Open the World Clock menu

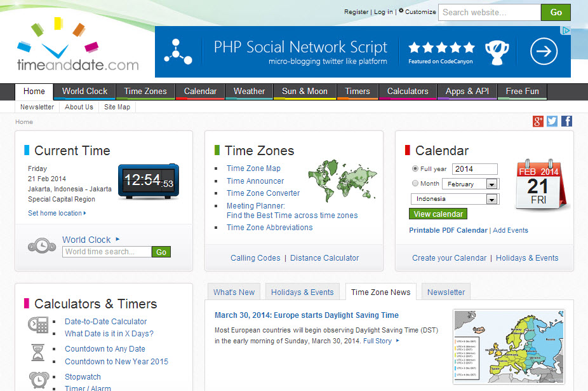[84, 92]
